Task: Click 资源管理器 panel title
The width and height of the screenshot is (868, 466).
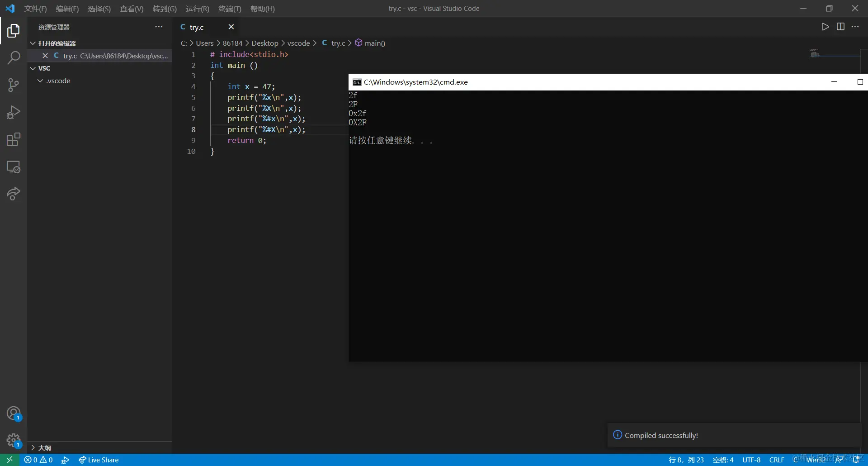Action: click(x=54, y=27)
